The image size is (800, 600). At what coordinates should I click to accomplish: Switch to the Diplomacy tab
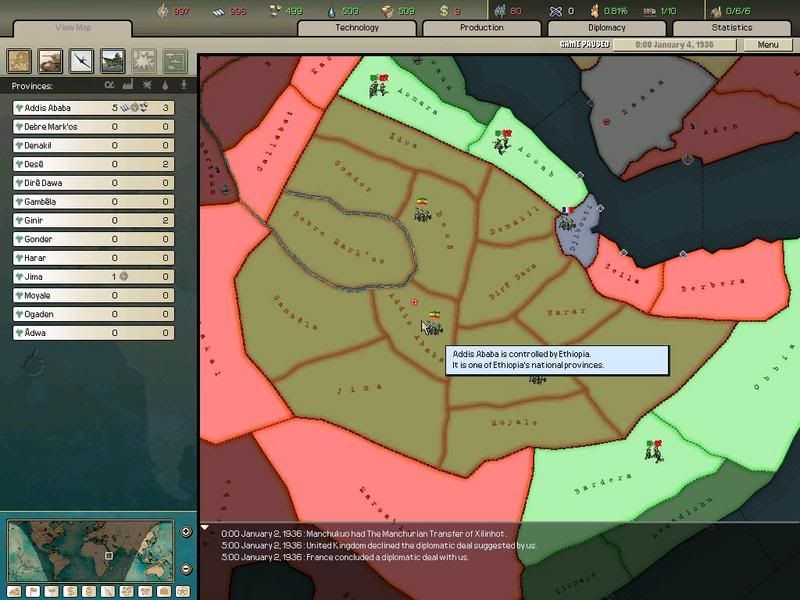click(606, 28)
